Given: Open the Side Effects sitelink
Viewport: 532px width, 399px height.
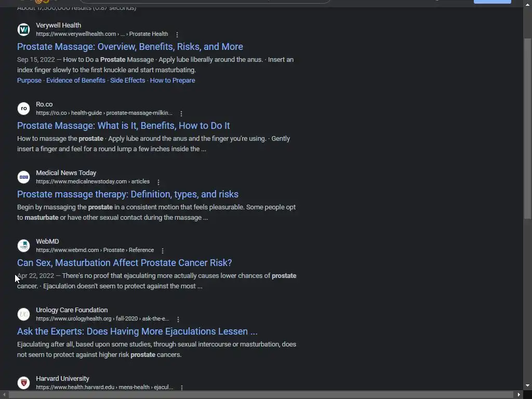Looking at the screenshot, I should click(x=128, y=81).
